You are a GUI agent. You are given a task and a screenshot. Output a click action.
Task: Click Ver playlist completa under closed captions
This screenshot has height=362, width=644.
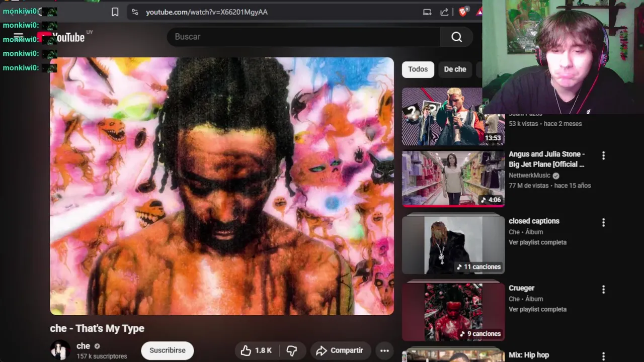pos(537,242)
